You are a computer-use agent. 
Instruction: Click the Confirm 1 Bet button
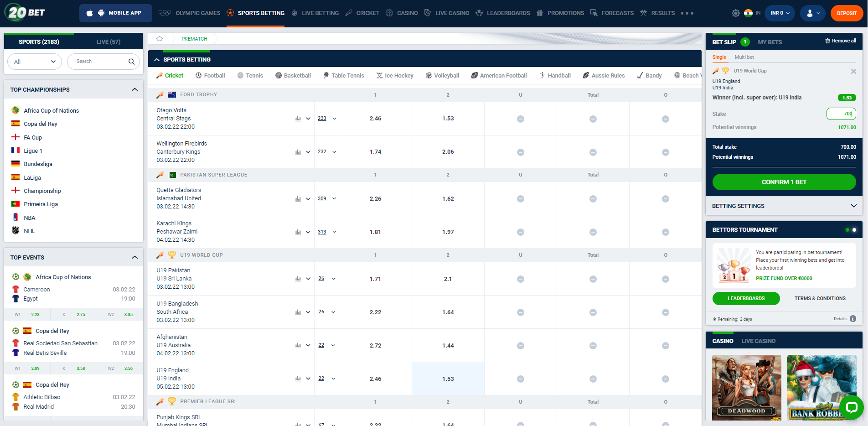[x=784, y=182]
